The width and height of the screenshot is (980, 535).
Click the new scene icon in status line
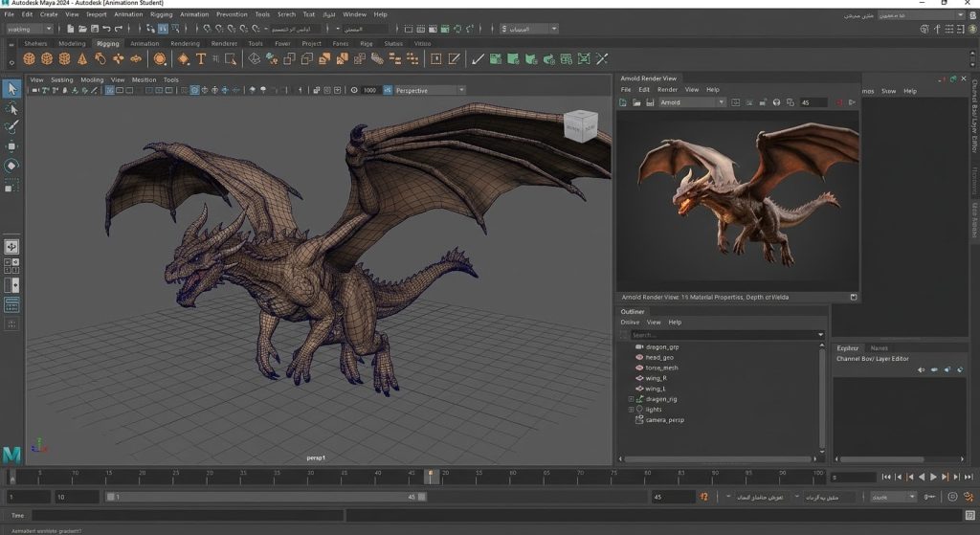(70, 29)
